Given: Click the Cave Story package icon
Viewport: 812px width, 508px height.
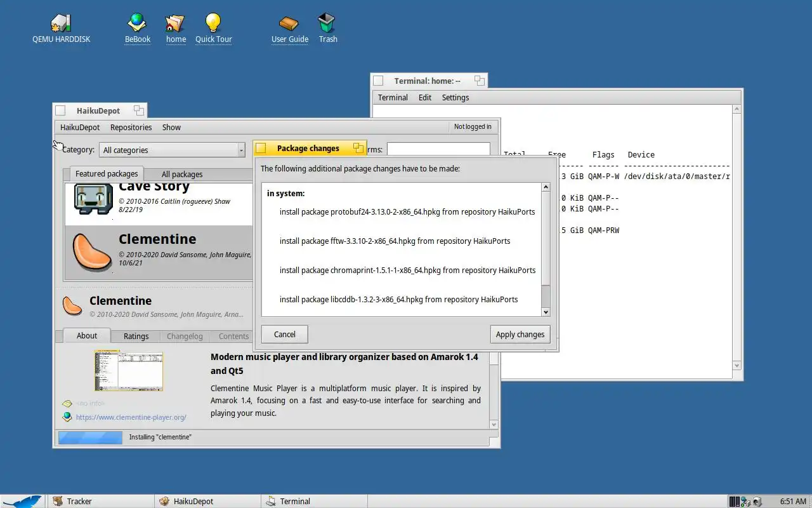Looking at the screenshot, I should 93,198.
